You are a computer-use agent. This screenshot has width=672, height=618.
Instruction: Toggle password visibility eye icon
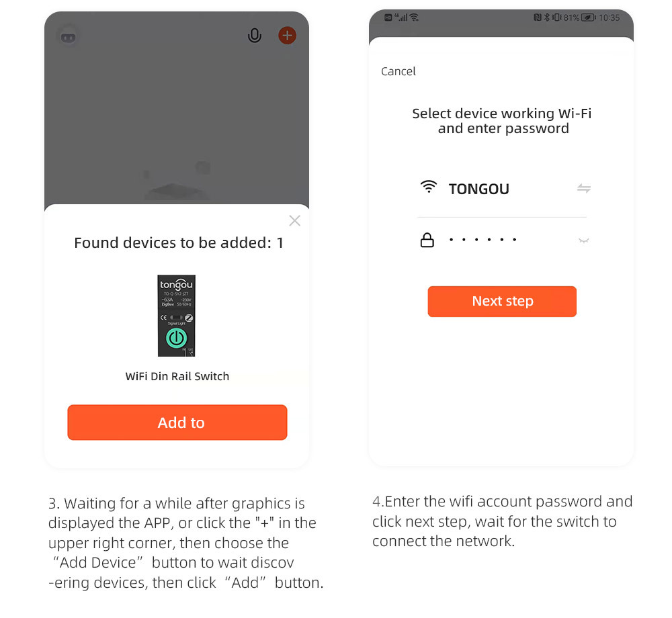tap(584, 240)
